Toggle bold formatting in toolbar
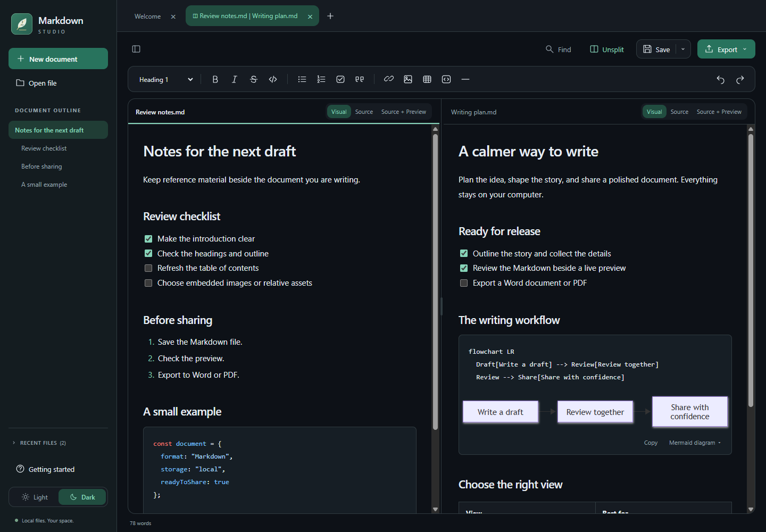Image resolution: width=766 pixels, height=532 pixels. click(x=215, y=79)
